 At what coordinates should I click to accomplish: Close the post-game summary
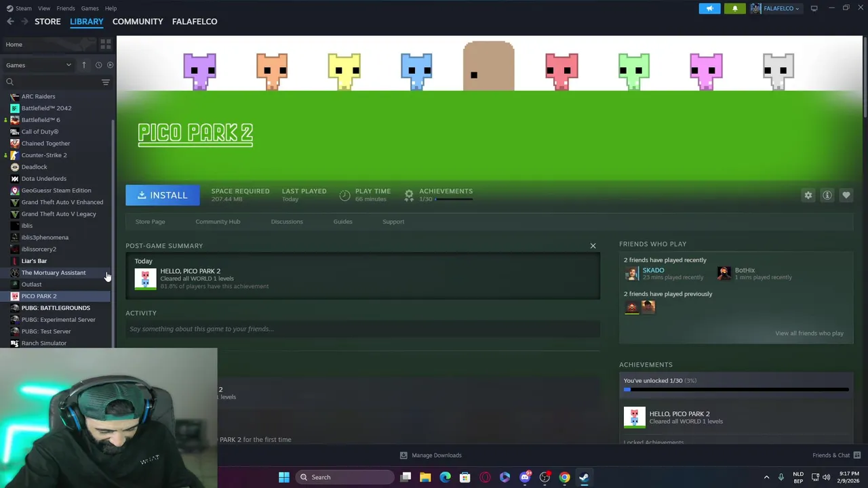coord(593,245)
